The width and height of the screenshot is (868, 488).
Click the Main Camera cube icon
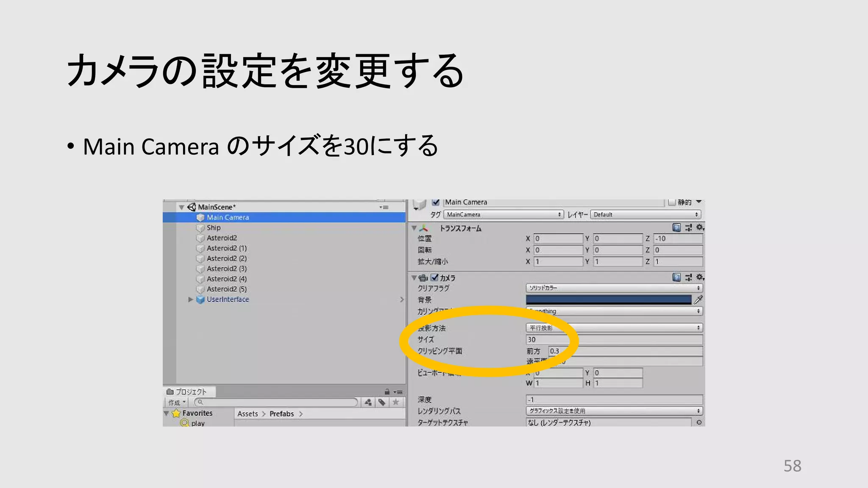pyautogui.click(x=200, y=217)
